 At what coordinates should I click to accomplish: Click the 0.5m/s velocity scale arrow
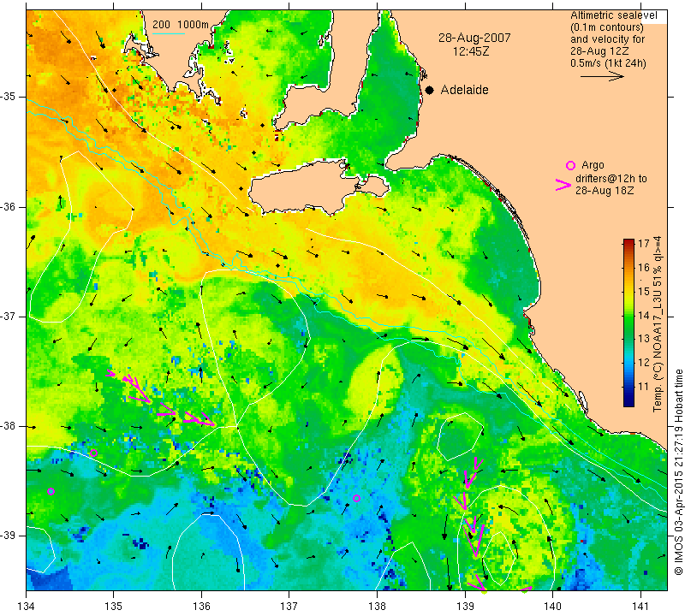602,76
